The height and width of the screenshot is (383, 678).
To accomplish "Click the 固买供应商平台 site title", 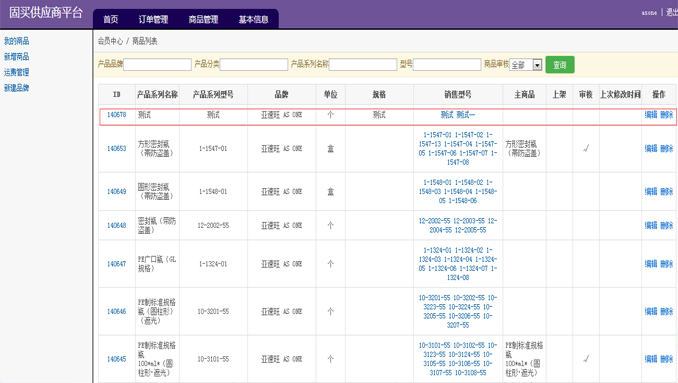I will click(x=46, y=13).
